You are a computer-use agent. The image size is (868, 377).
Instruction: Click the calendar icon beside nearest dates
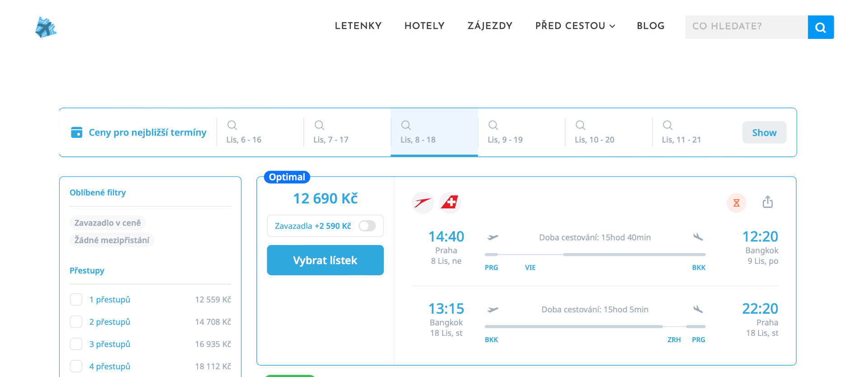click(77, 132)
